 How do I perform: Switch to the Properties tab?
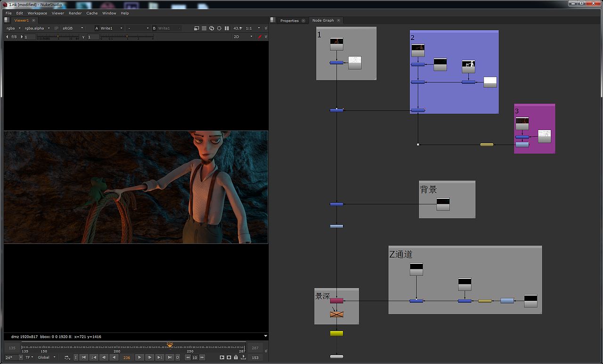[x=289, y=21]
